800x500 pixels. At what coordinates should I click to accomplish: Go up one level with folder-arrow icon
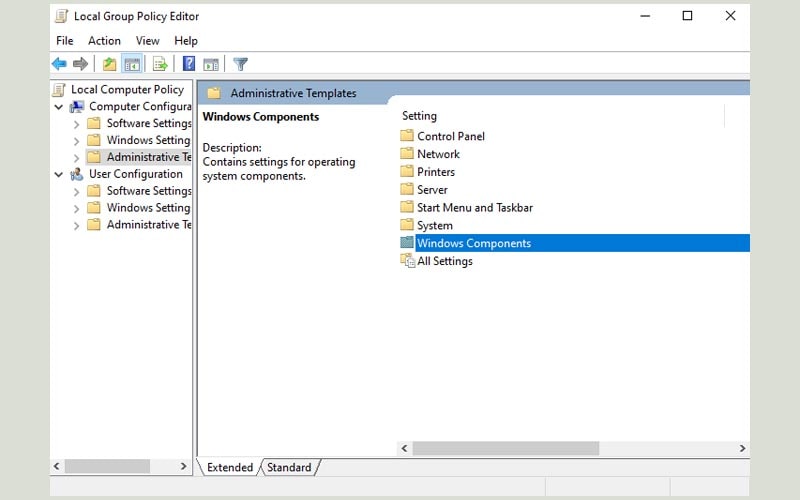(x=109, y=64)
